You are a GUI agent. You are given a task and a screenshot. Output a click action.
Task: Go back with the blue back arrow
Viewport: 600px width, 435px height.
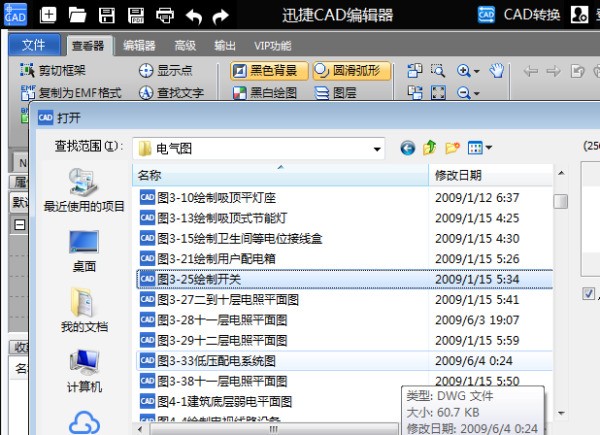[x=408, y=148]
